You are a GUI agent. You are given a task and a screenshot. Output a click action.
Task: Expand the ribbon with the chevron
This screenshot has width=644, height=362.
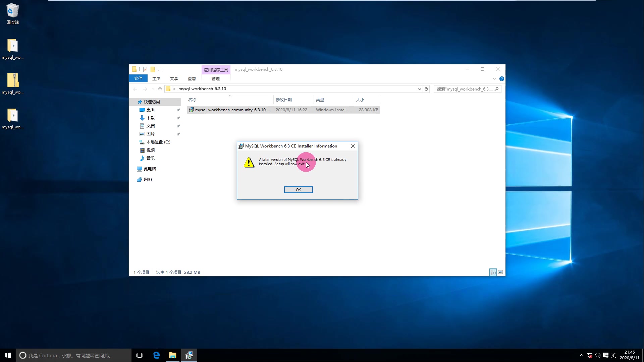click(494, 79)
